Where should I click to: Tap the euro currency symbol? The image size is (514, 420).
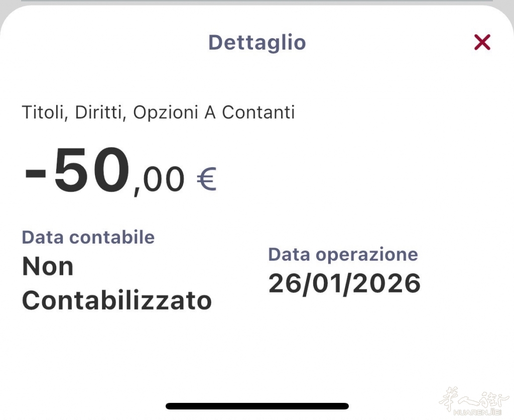(206, 181)
